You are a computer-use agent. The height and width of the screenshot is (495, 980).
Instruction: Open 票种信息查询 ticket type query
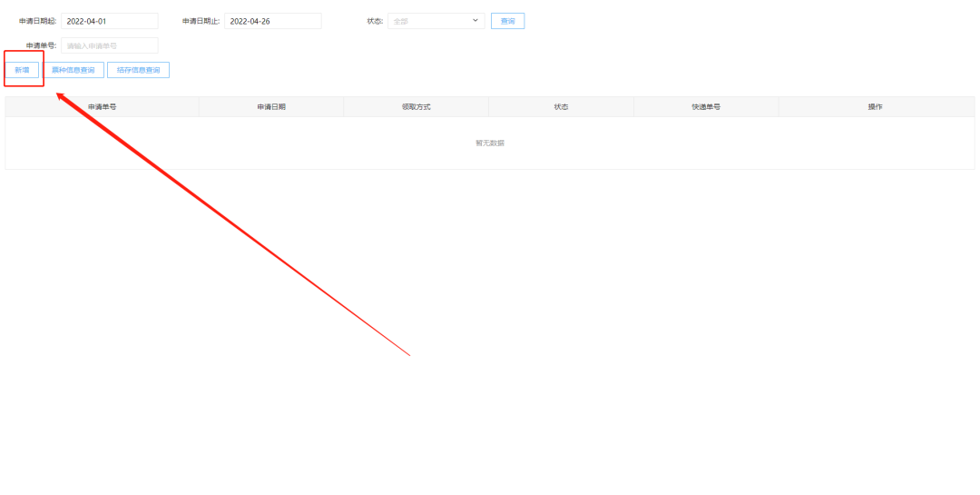tap(73, 70)
